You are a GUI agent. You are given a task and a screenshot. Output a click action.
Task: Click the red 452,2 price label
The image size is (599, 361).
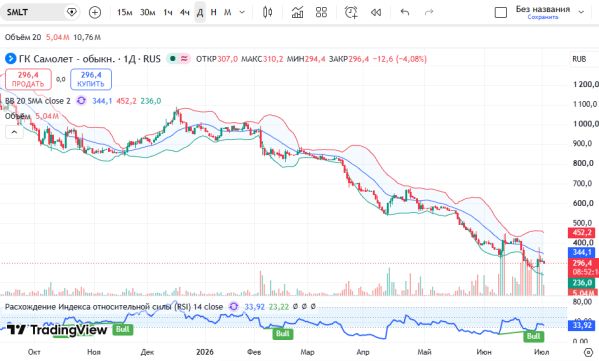581,233
